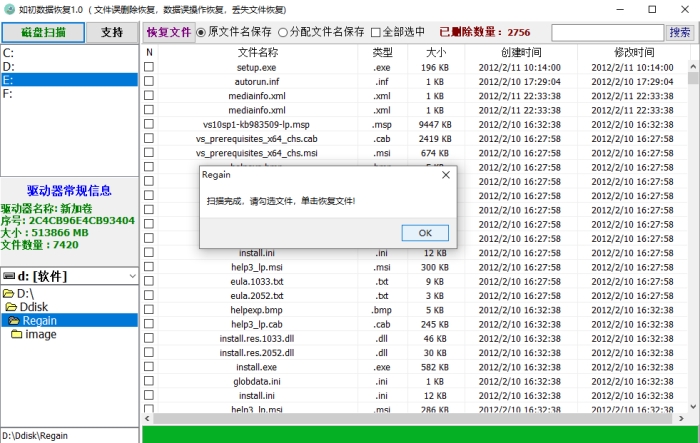Maximize the 如初数据恢复 window

click(652, 9)
